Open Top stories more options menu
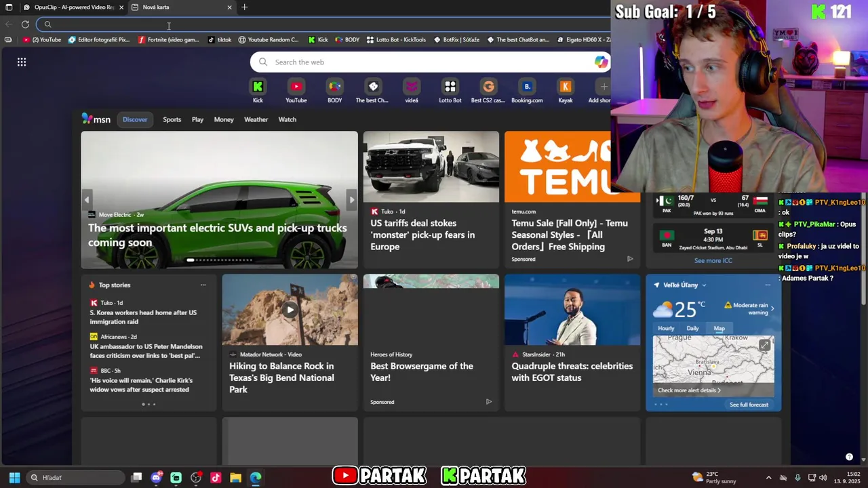The height and width of the screenshot is (488, 868). (203, 285)
